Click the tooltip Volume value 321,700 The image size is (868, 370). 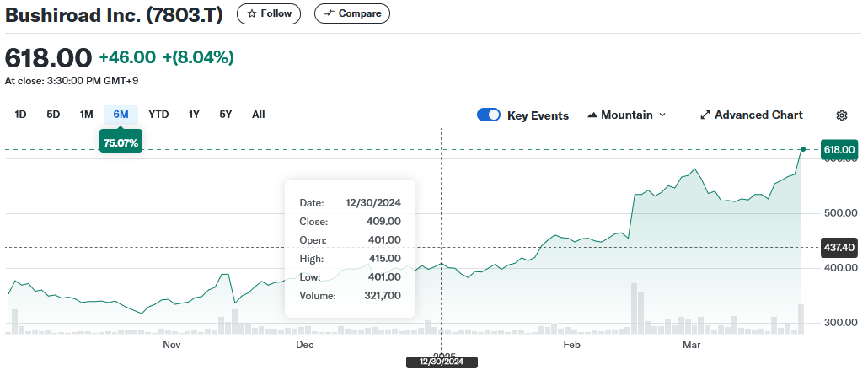tap(383, 296)
